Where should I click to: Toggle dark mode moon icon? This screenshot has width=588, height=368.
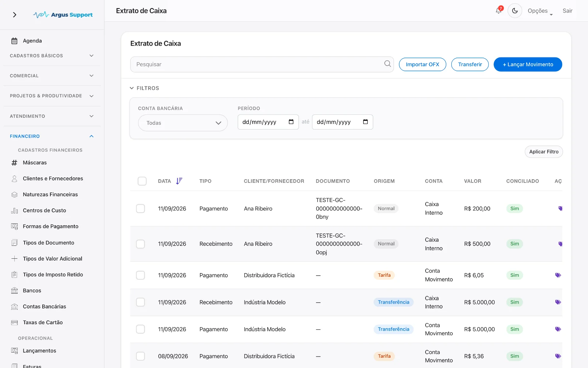(x=515, y=11)
